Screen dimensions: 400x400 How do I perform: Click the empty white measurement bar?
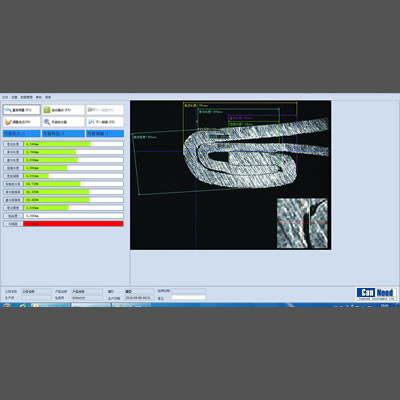click(x=73, y=216)
